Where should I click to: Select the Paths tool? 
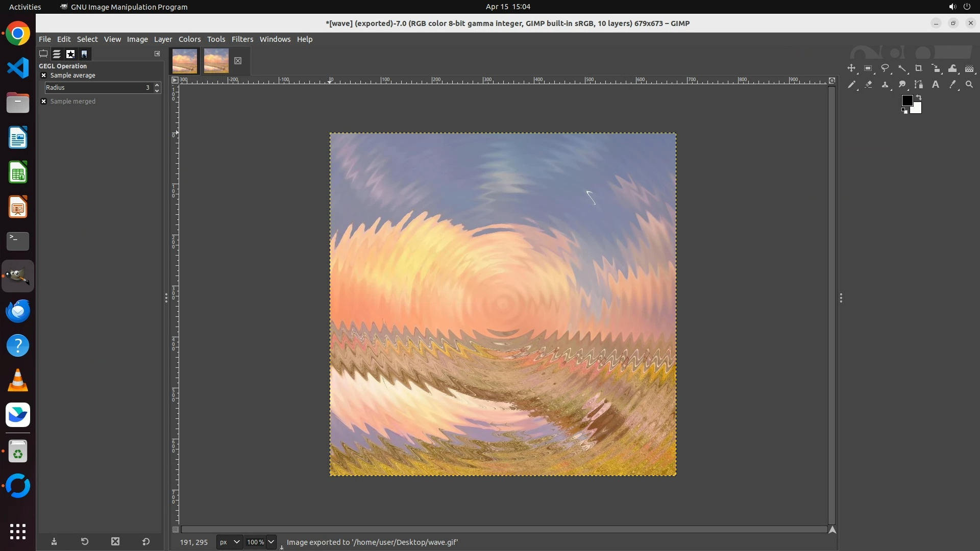tap(919, 85)
